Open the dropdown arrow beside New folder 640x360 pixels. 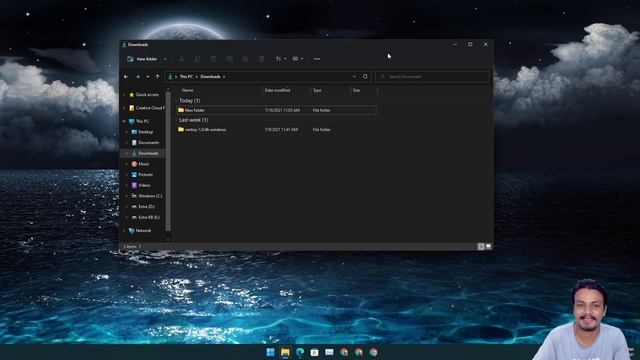[x=165, y=59]
